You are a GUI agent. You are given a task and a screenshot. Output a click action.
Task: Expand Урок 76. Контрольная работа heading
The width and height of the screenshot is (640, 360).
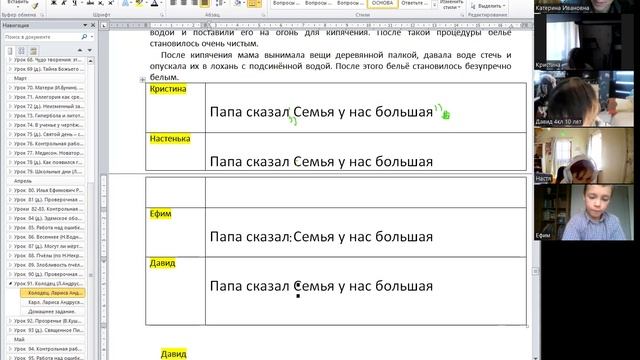(x=10, y=144)
